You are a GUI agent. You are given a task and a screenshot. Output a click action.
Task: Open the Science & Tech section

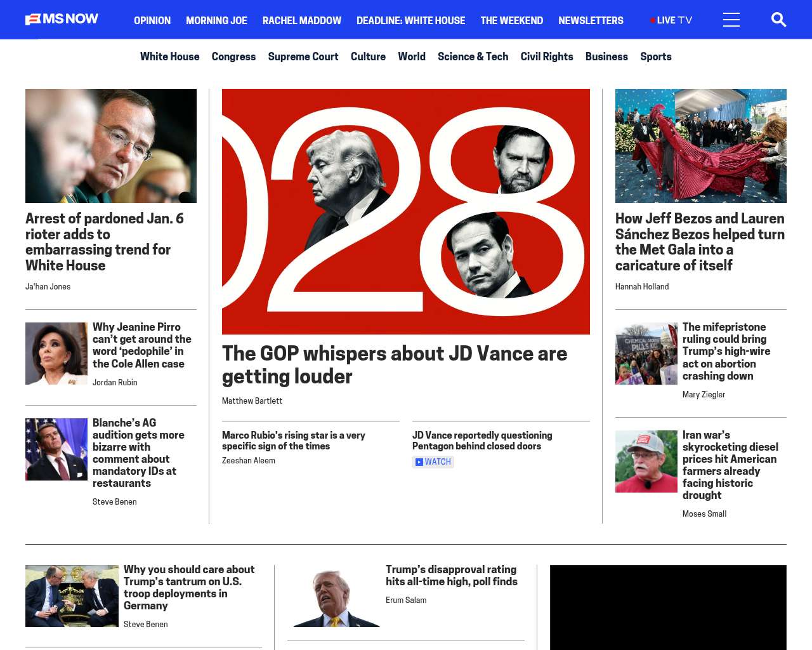point(473,56)
